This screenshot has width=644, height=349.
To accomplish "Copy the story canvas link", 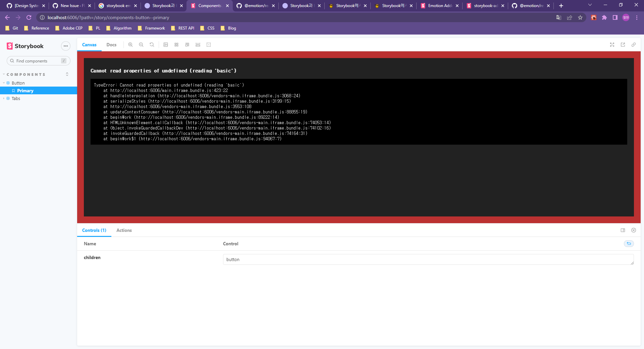I will click(x=634, y=44).
